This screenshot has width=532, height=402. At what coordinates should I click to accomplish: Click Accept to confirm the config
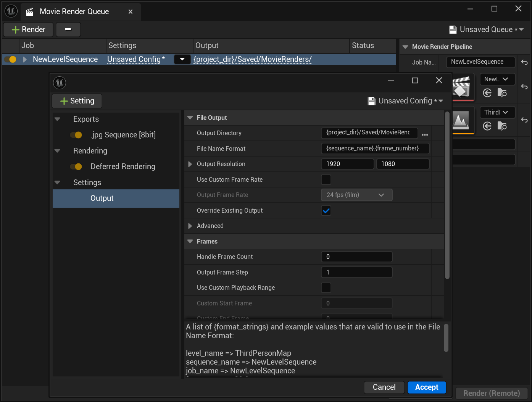(427, 387)
